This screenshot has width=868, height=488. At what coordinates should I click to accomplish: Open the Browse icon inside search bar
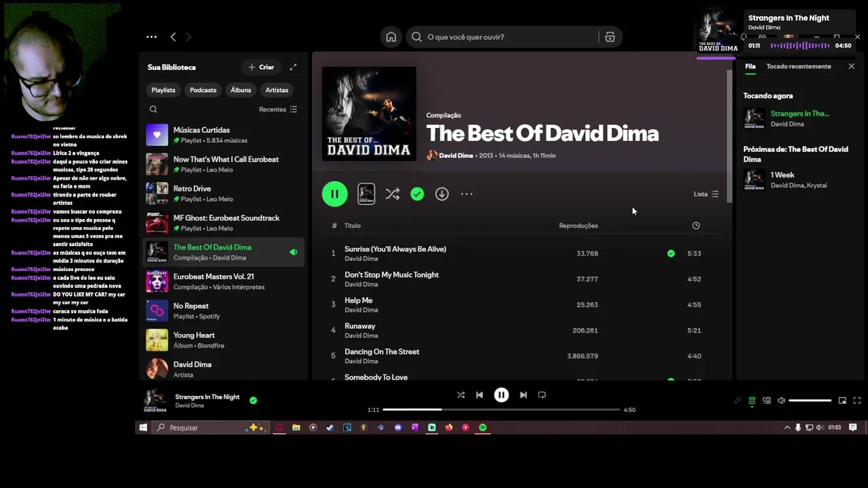[610, 37]
